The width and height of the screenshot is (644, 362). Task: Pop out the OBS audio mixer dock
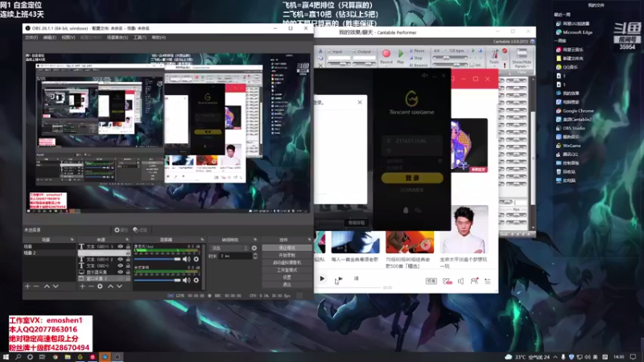(202, 240)
